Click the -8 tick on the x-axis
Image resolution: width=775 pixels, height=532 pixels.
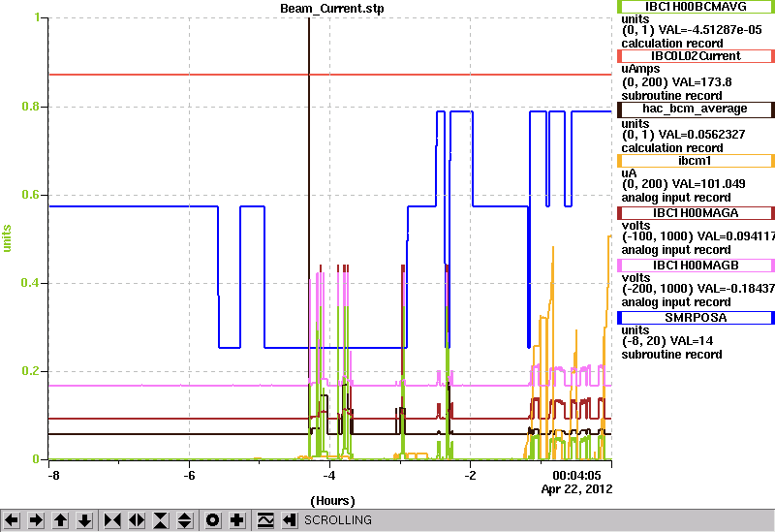pyautogui.click(x=53, y=476)
